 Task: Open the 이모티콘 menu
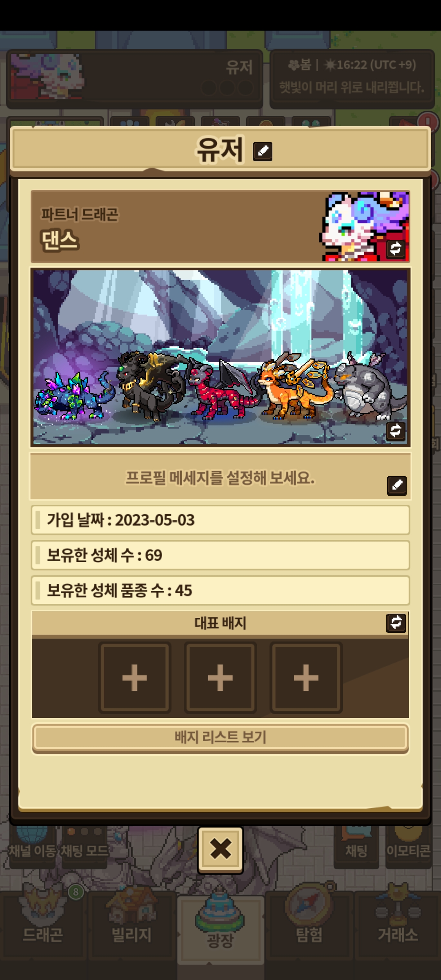click(408, 846)
